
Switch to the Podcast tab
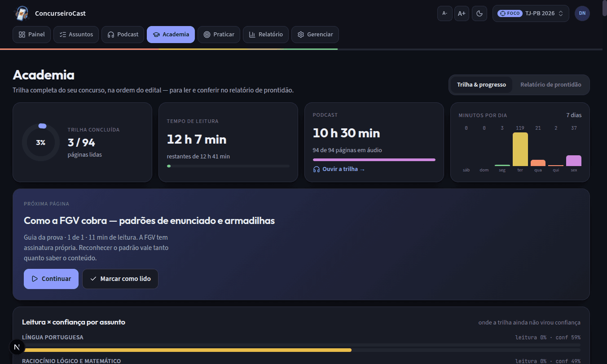(123, 35)
